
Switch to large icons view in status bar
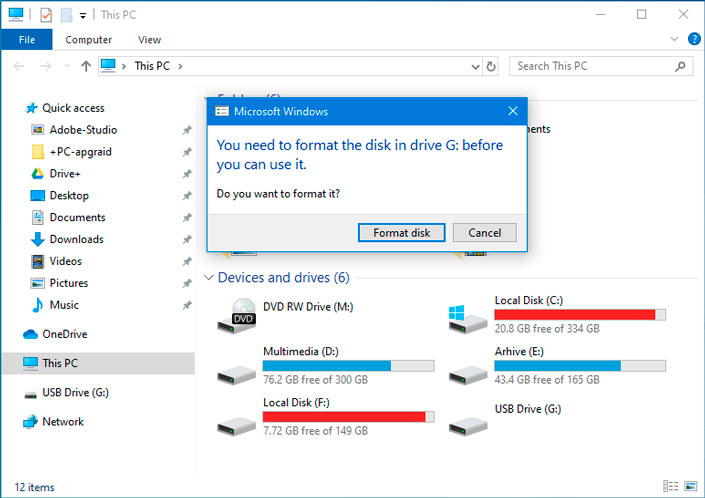691,486
